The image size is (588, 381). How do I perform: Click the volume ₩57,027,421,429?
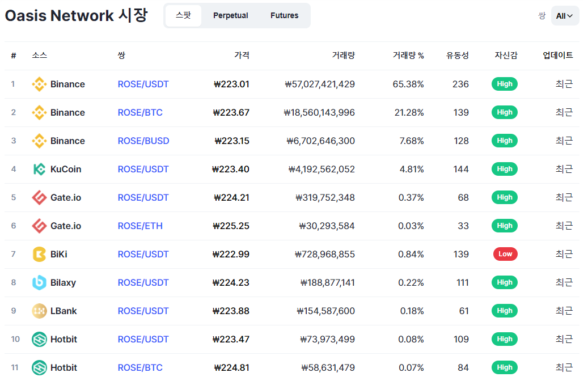pyautogui.click(x=320, y=84)
